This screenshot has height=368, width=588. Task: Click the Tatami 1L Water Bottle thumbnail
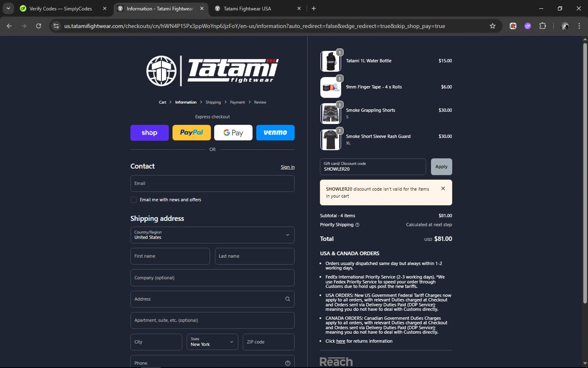(330, 61)
